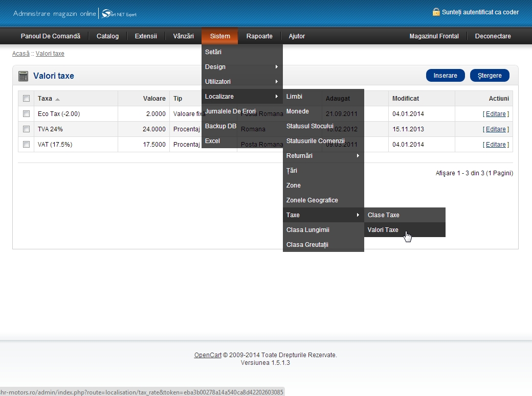The image size is (532, 396).
Task: Select Clase Taxe menu entry
Action: tap(384, 215)
